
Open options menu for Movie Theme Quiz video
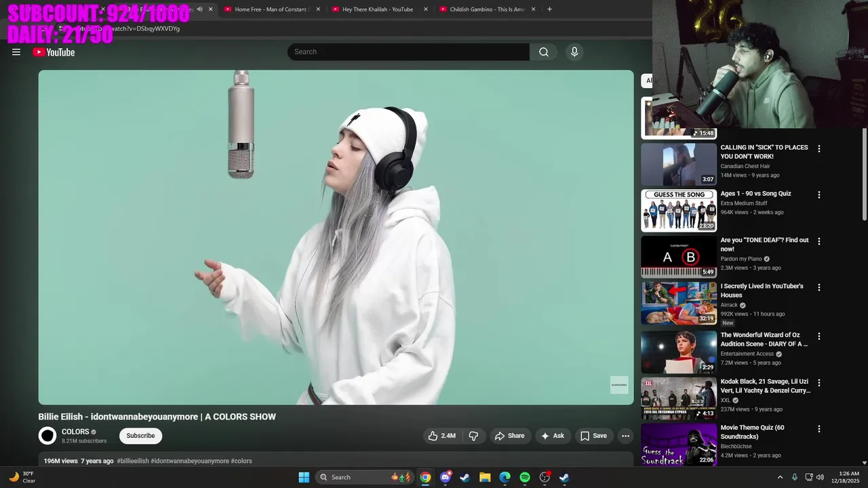point(818,429)
